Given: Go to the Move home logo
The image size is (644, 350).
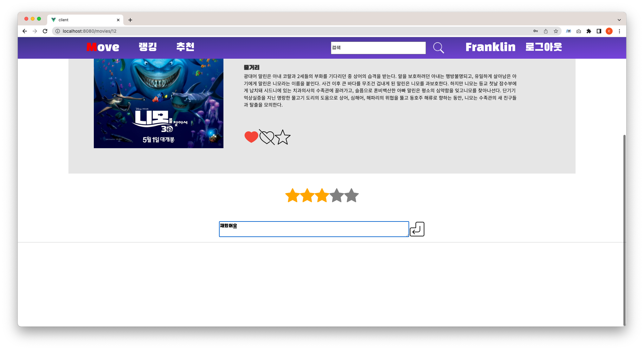Looking at the screenshot, I should pos(103,47).
